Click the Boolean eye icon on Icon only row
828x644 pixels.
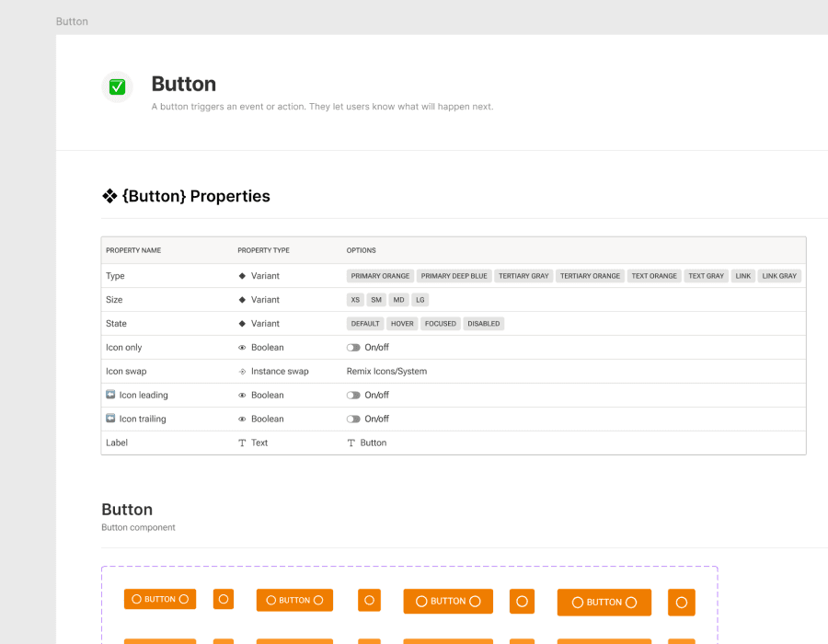click(242, 347)
